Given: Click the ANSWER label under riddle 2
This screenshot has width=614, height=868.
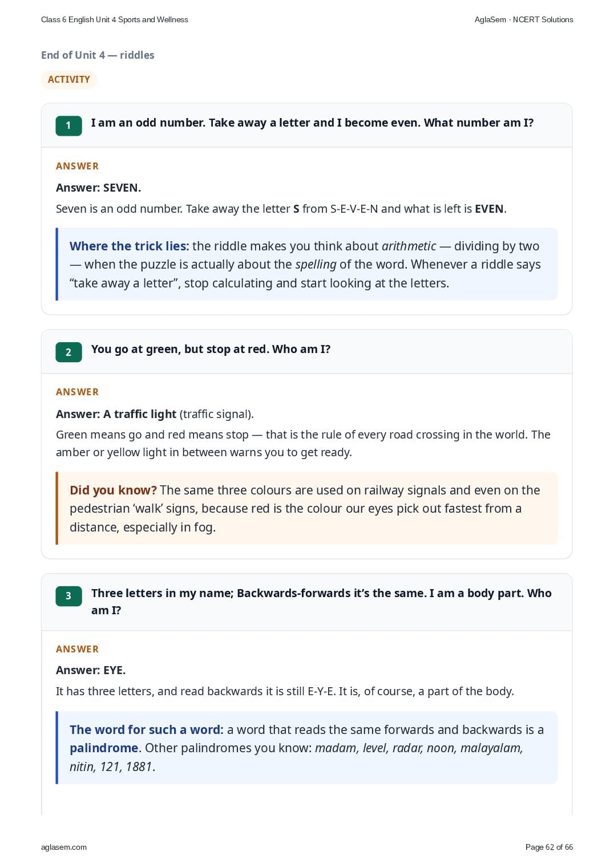Looking at the screenshot, I should coord(78,392).
